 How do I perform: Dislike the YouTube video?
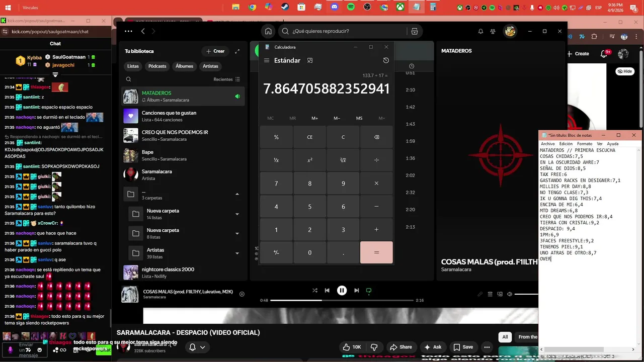[374, 347]
